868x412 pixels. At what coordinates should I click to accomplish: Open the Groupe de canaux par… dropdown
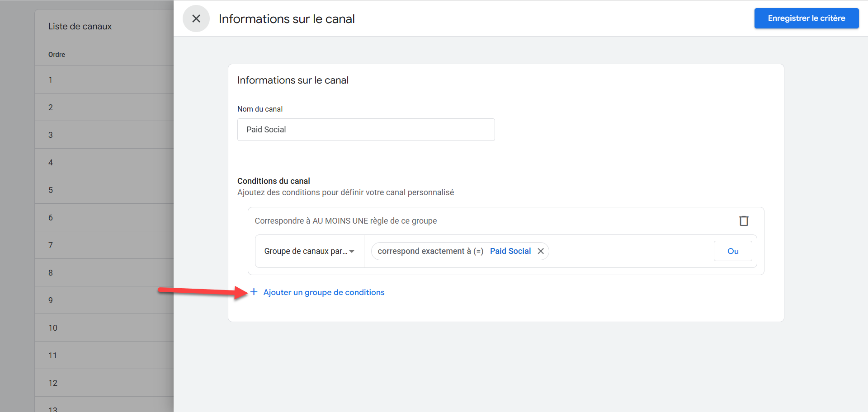(309, 251)
